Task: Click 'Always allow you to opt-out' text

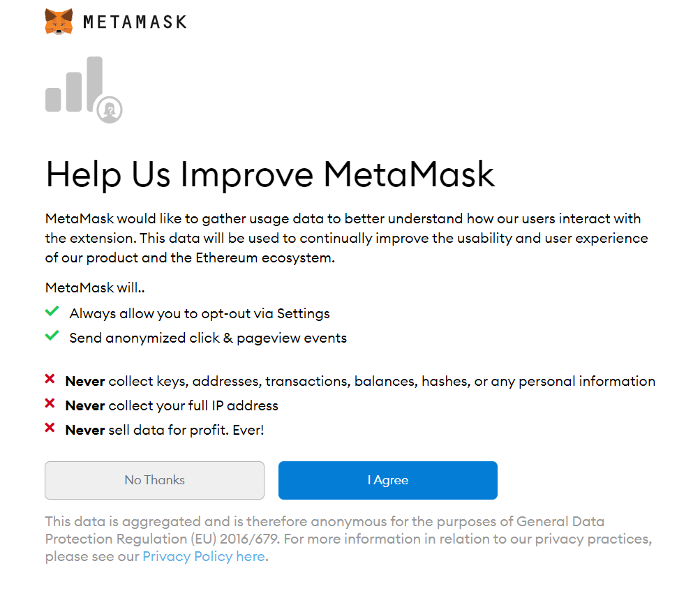Action: point(200,314)
